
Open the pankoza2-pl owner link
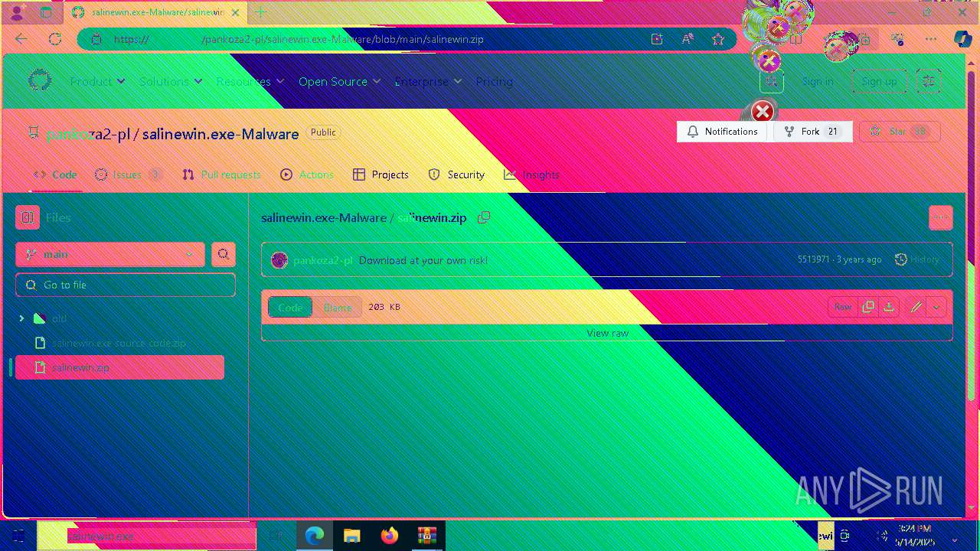88,134
